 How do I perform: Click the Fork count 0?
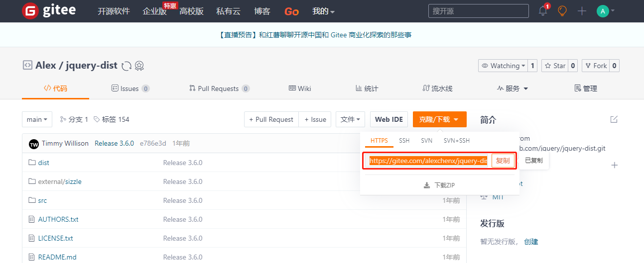(615, 66)
